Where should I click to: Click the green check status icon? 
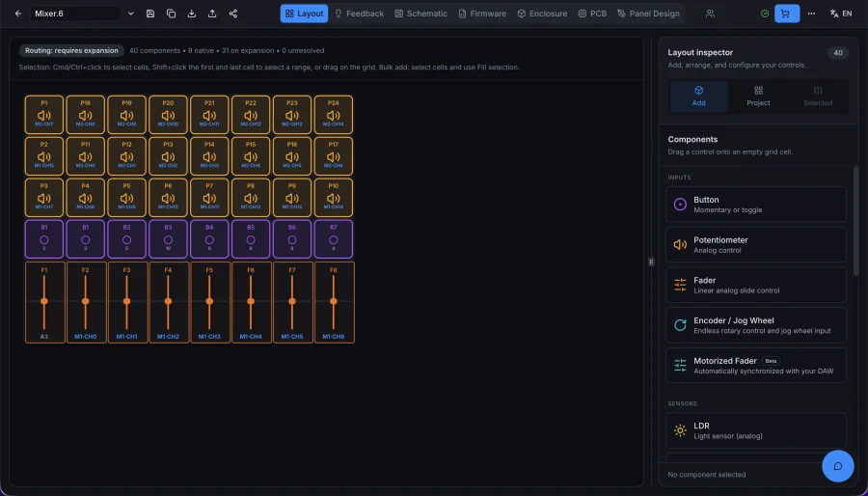(765, 14)
